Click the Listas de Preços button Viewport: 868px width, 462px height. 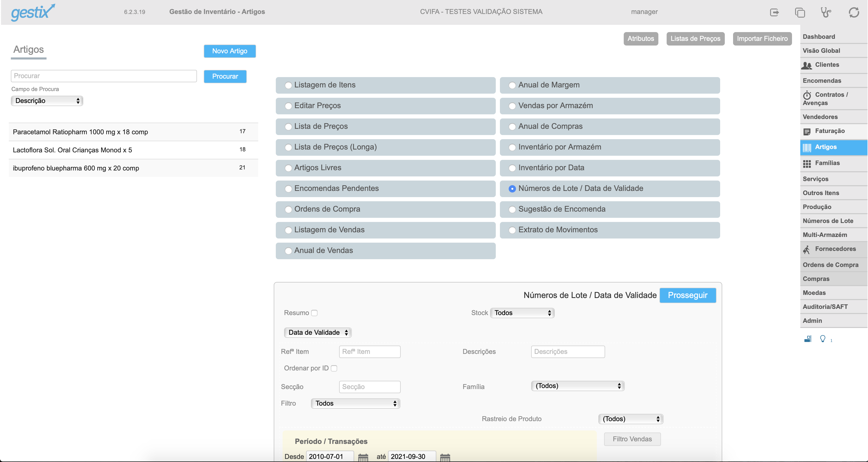695,39
